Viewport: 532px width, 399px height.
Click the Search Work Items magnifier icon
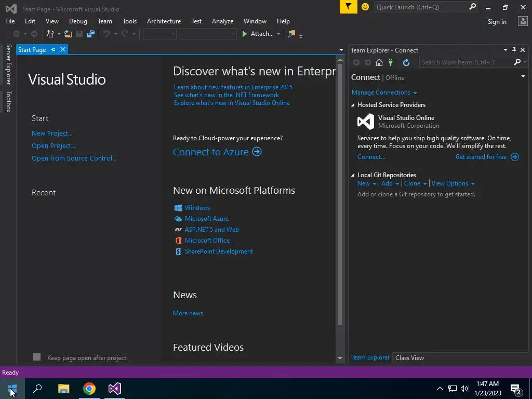pos(517,62)
